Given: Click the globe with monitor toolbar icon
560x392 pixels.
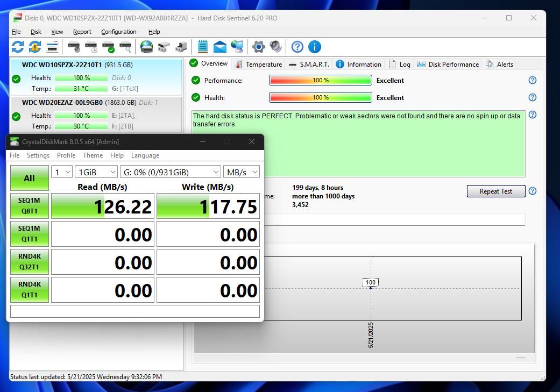Looking at the screenshot, I should tap(237, 47).
